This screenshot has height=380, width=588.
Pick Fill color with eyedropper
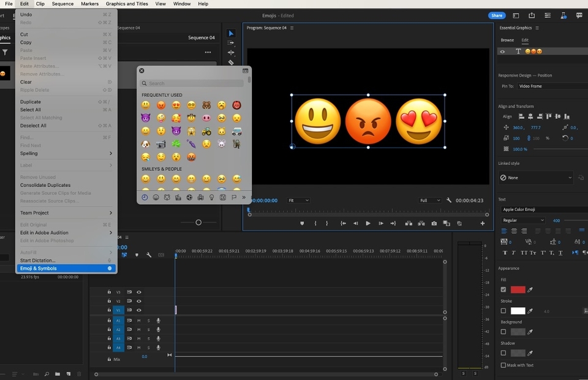point(531,289)
